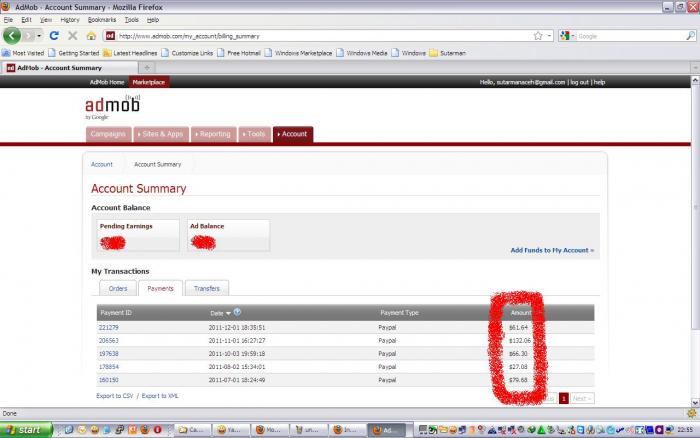Open the Campaigns navigation tab
The height and width of the screenshot is (438, 700).
pos(108,134)
